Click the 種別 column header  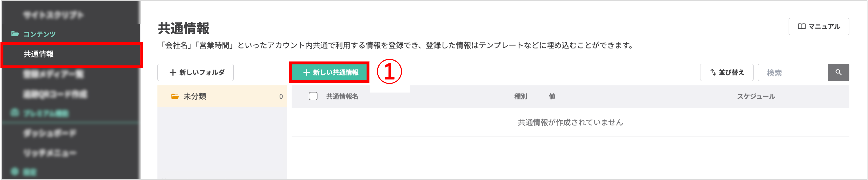(520, 97)
